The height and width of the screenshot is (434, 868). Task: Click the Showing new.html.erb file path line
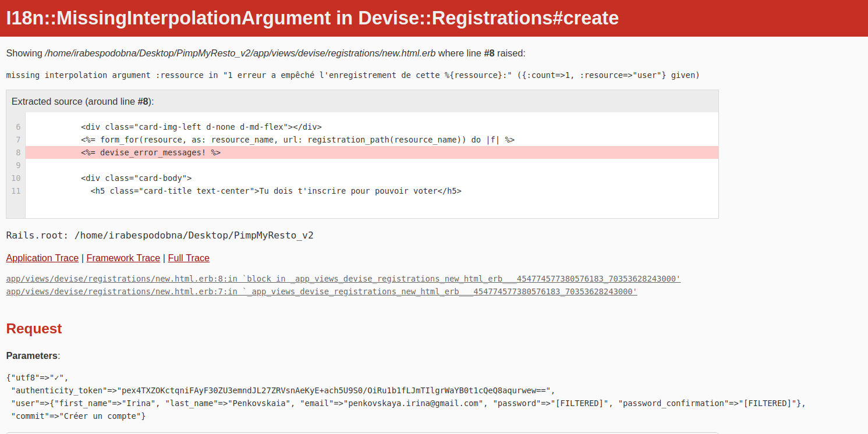[265, 53]
